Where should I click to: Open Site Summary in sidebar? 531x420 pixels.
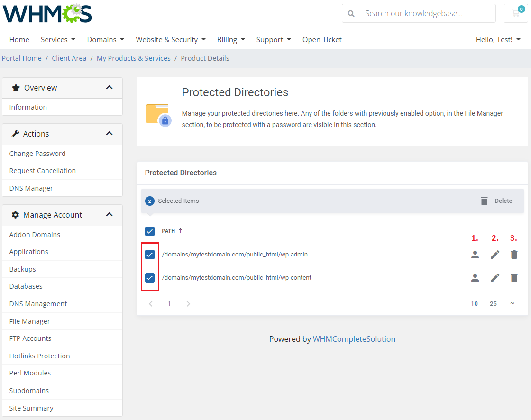point(62,408)
